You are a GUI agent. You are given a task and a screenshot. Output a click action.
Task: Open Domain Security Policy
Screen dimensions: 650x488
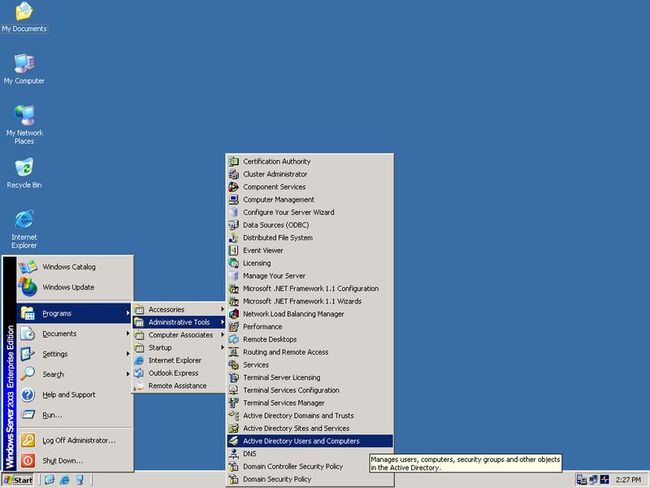(310, 479)
